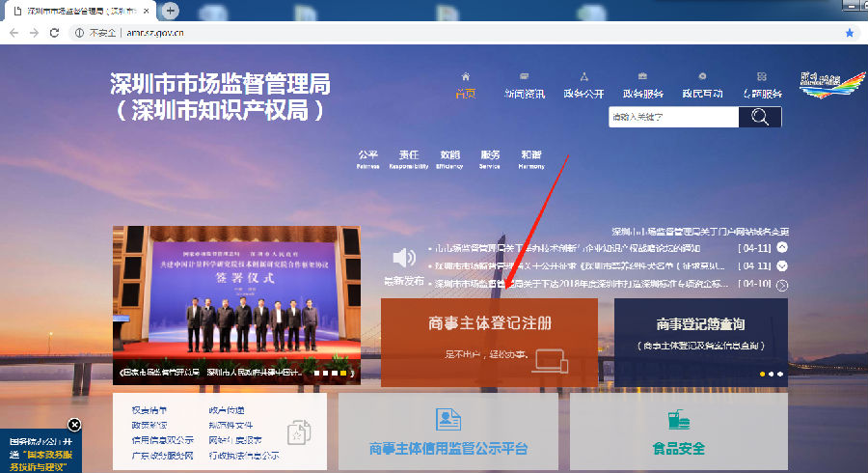Open the 政务服务 navigation menu
The image size is (868, 473).
click(642, 94)
